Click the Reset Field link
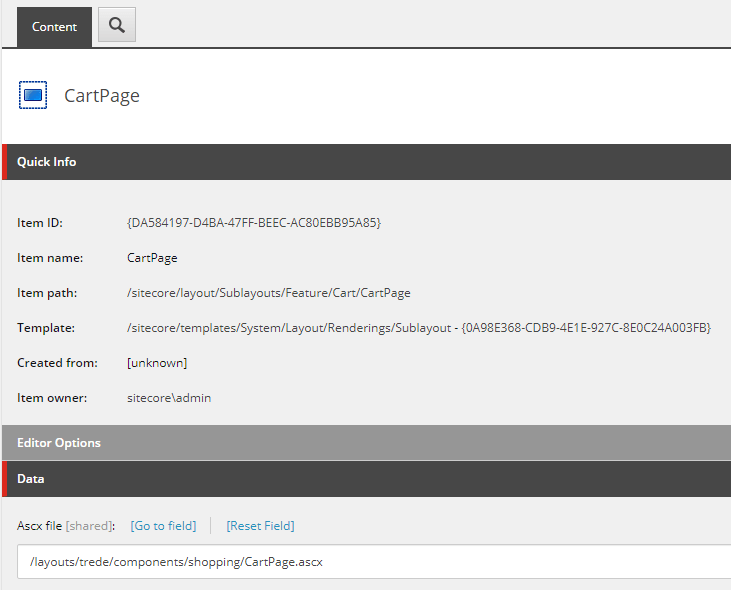The width and height of the screenshot is (731, 590). 260,526
